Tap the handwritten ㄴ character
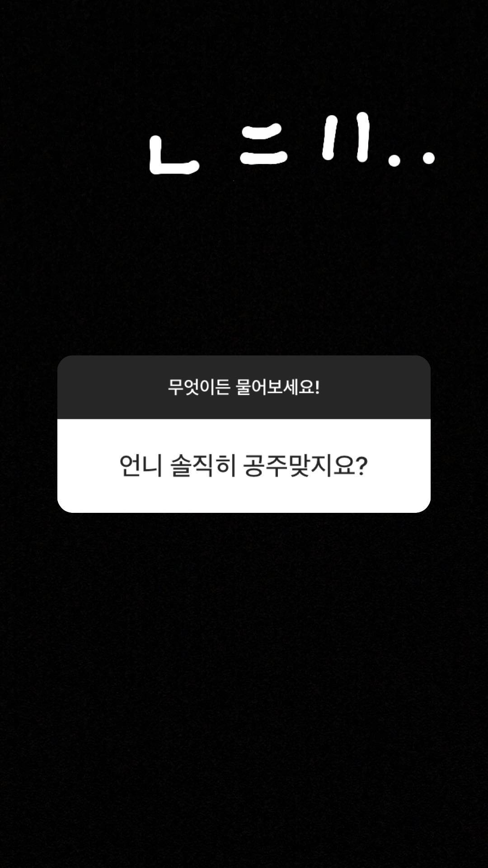Image resolution: width=488 pixels, height=868 pixels. pyautogui.click(x=173, y=155)
